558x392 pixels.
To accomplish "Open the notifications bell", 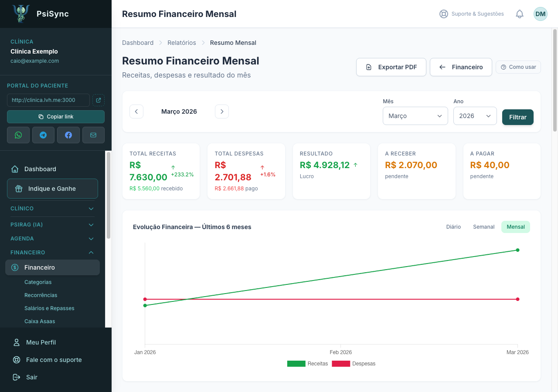I will pyautogui.click(x=520, y=14).
